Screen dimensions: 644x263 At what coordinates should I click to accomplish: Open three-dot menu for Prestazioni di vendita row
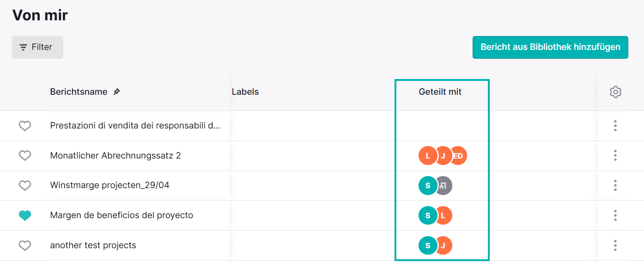[x=615, y=126]
